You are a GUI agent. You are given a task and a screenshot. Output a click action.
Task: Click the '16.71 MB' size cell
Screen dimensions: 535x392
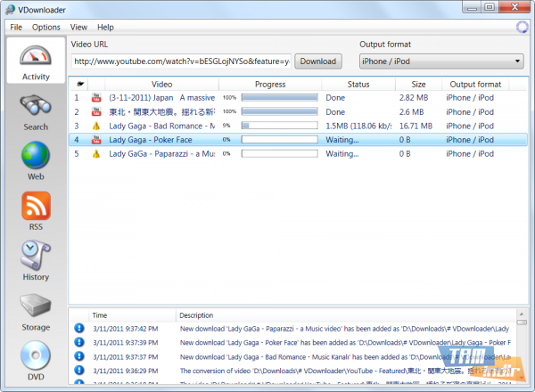click(x=416, y=126)
